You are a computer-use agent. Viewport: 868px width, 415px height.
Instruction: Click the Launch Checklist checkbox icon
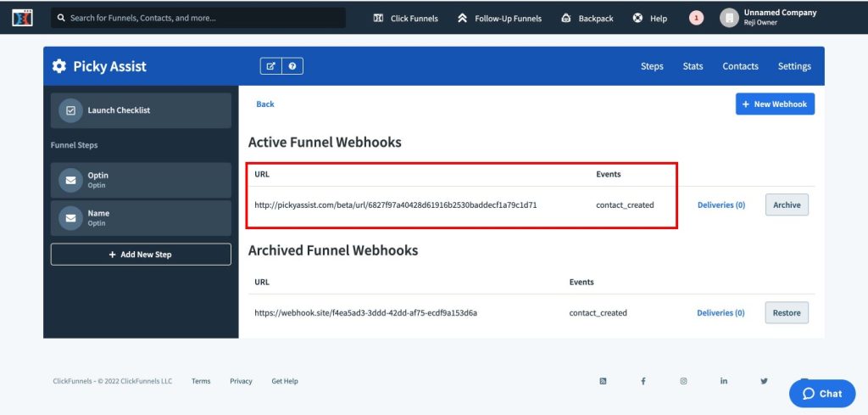70,110
